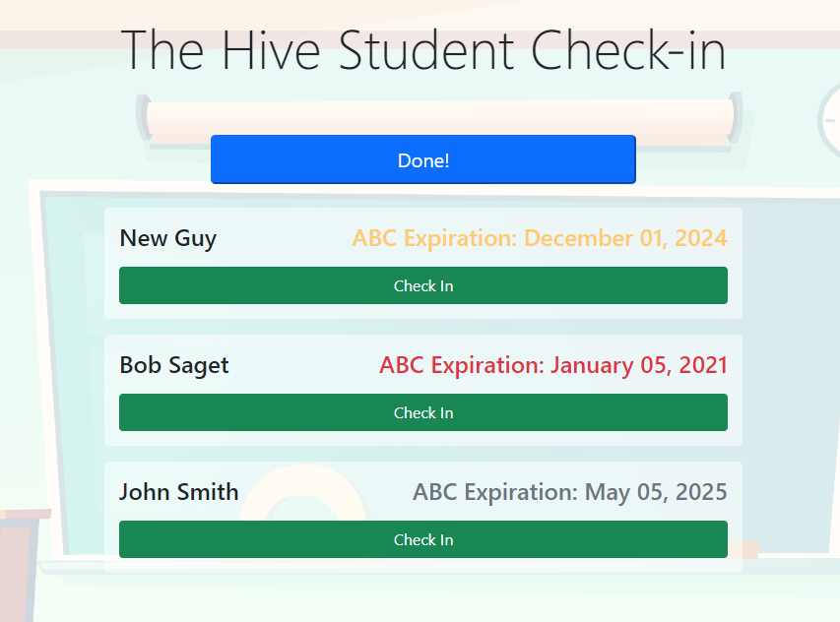Check in the student New Guy
The width and height of the screenshot is (840, 622).
[x=423, y=285]
